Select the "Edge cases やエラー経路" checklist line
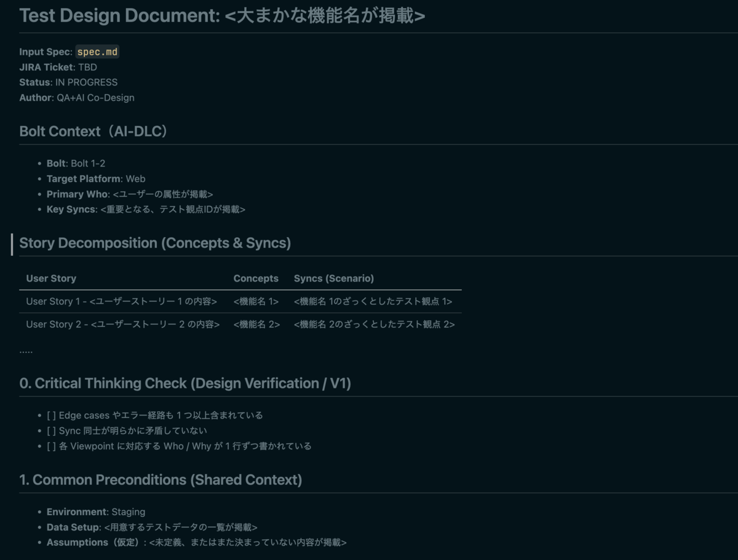 pos(155,416)
